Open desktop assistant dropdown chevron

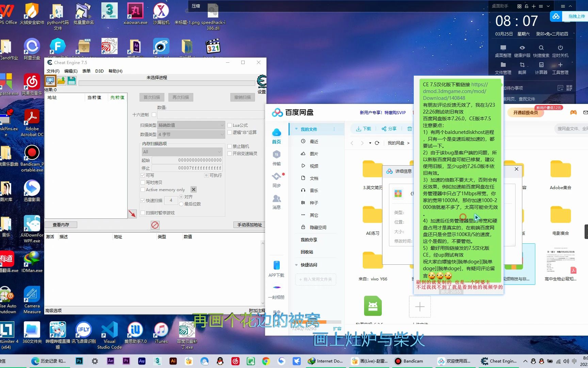pyautogui.click(x=548, y=6)
